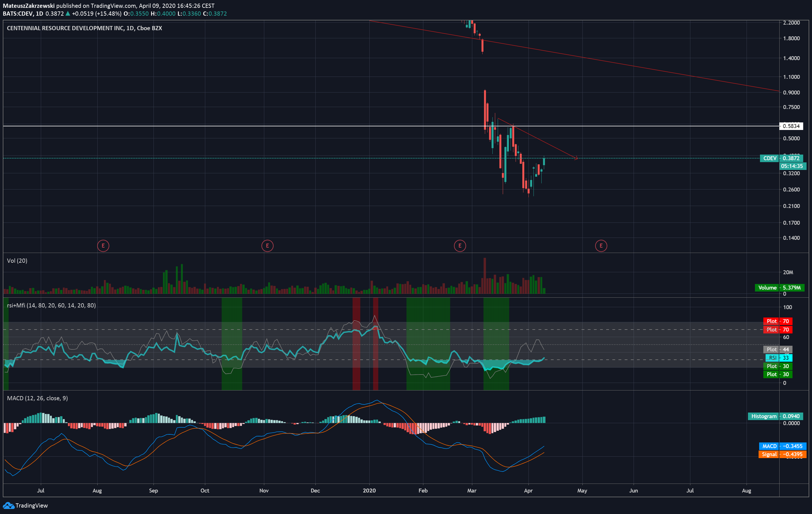Click the earnings E marker in May
Viewport: 812px width, 514px height.
point(601,246)
